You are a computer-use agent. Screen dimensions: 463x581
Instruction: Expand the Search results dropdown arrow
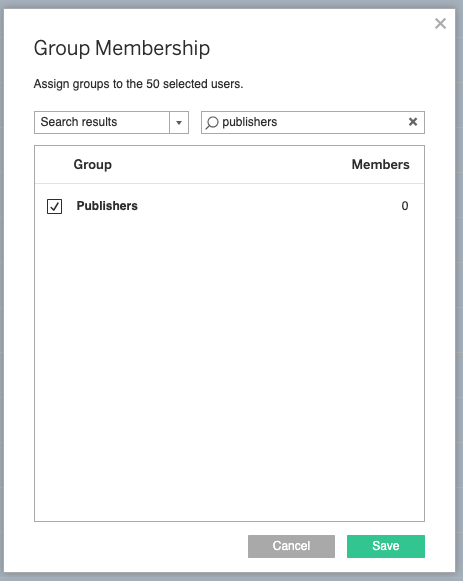[179, 122]
